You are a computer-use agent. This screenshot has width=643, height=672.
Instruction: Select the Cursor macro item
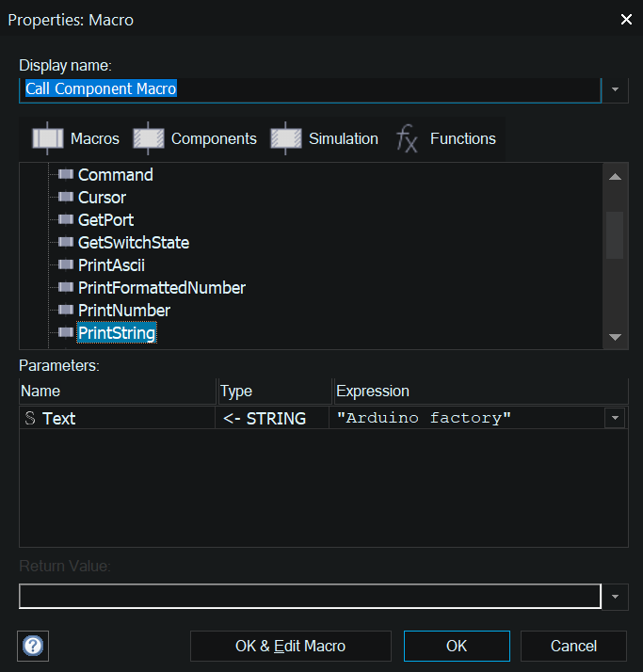(102, 198)
